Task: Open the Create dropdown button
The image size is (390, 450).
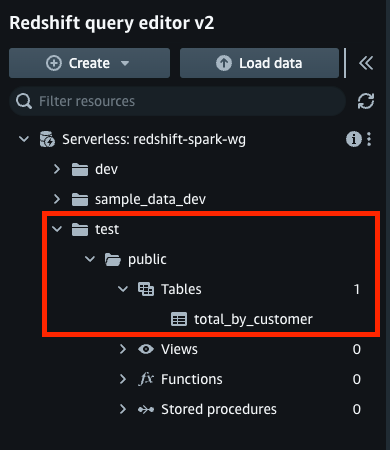Action: pos(89,63)
